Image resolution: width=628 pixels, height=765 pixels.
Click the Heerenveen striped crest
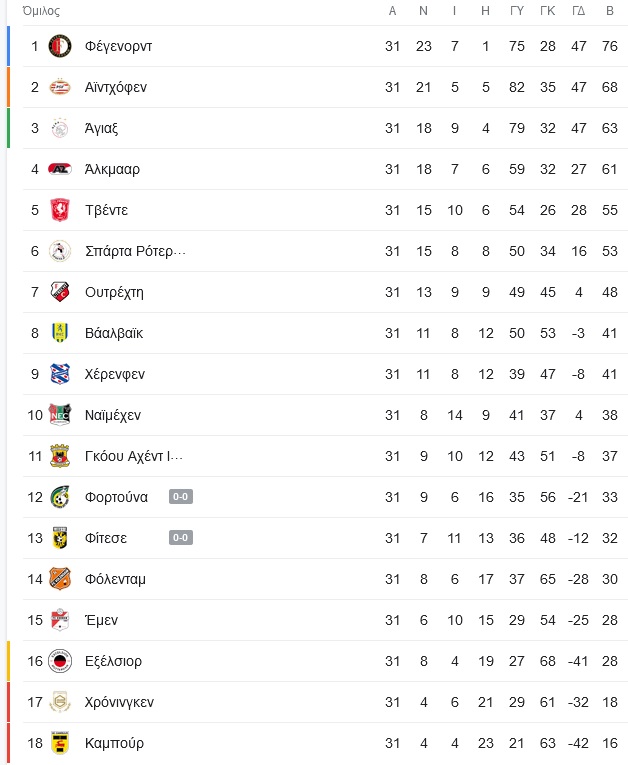[x=60, y=374]
